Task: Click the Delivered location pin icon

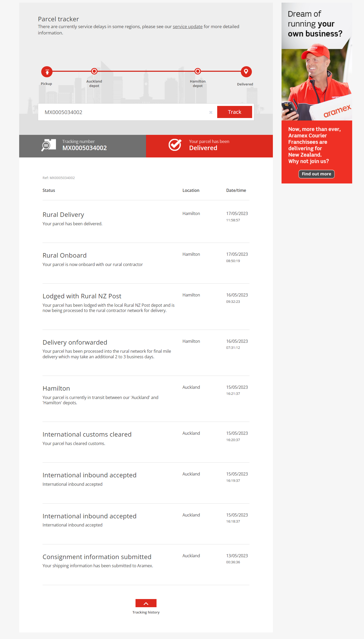Action: tap(246, 71)
